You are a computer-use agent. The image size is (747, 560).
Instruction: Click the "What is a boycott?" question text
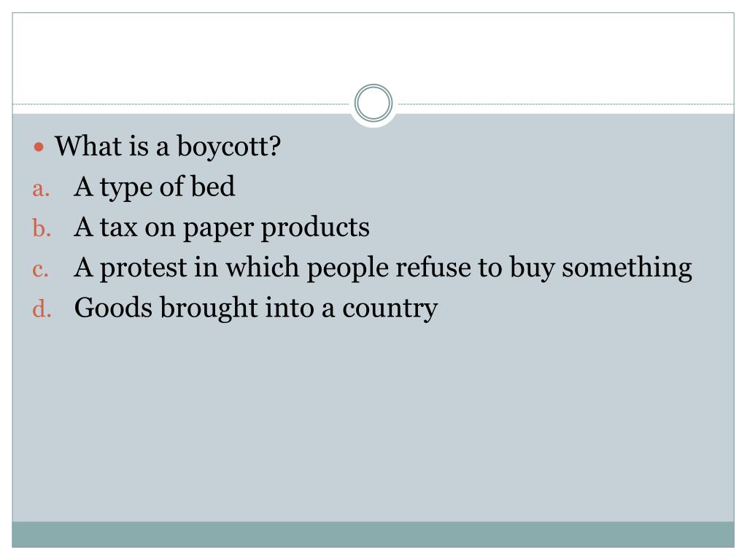pos(169,147)
